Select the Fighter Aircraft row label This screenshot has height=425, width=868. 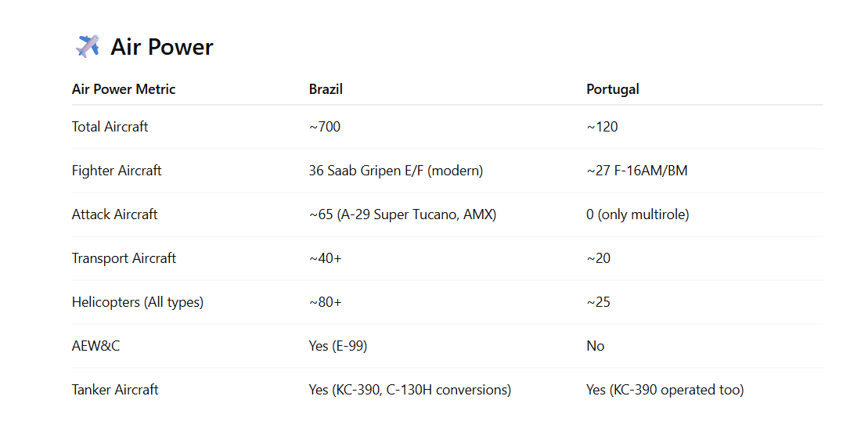coord(117,171)
